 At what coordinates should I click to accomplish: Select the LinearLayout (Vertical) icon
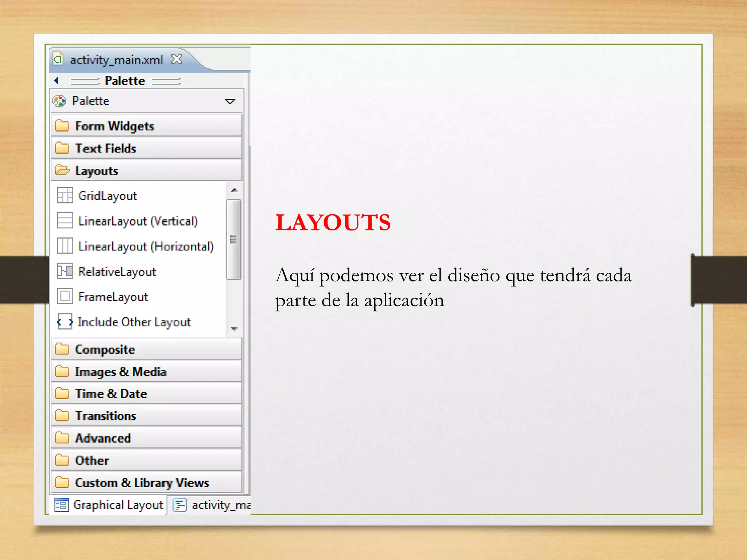click(x=65, y=221)
